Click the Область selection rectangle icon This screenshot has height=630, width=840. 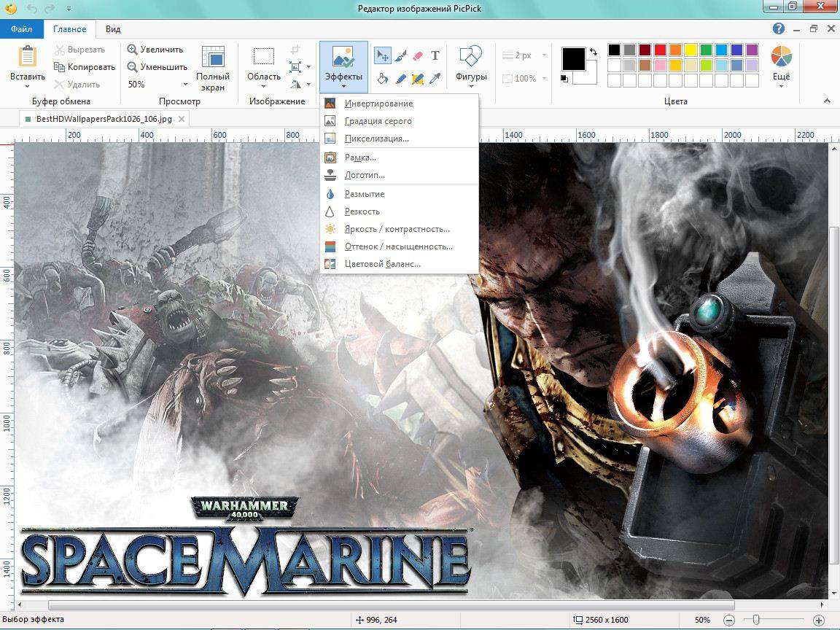click(263, 57)
